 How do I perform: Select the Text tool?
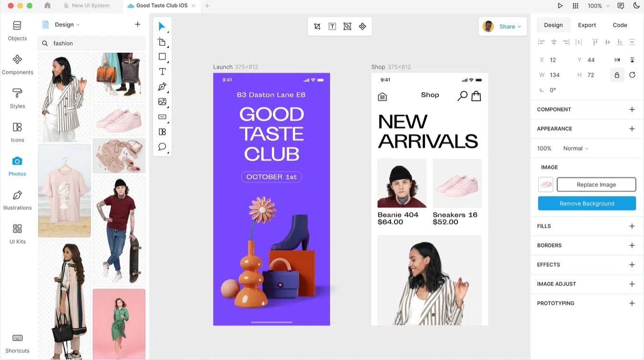(x=162, y=71)
